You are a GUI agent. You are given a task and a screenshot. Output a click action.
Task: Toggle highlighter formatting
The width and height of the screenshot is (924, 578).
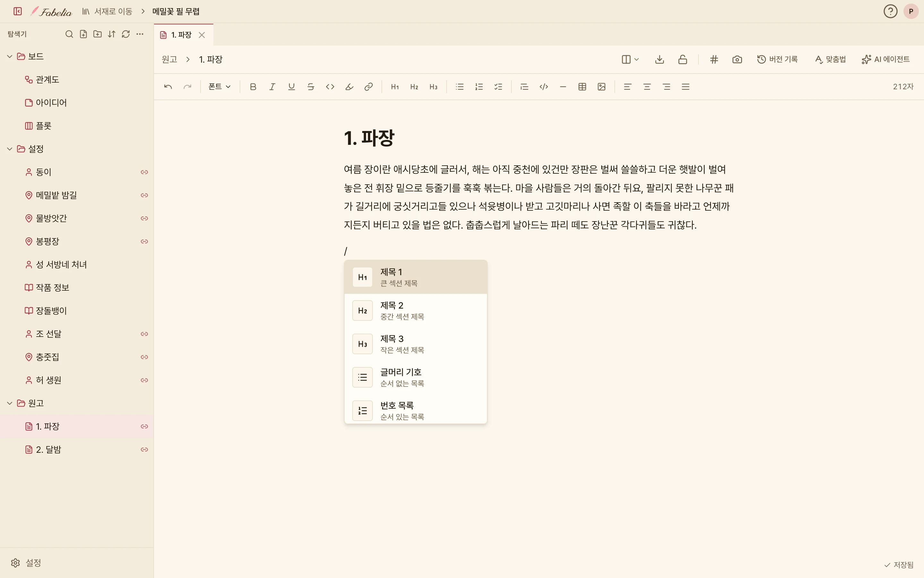[x=349, y=87]
